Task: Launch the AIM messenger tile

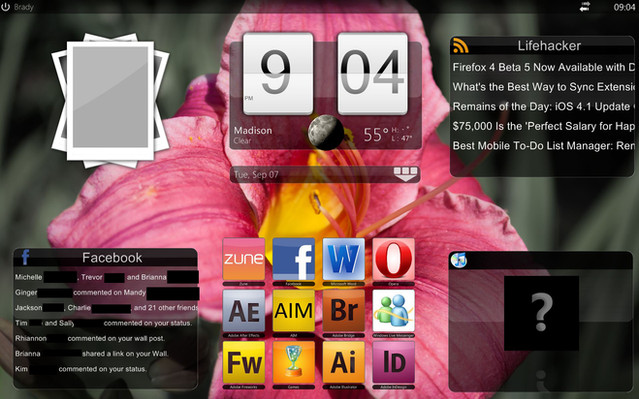Action: (x=293, y=311)
